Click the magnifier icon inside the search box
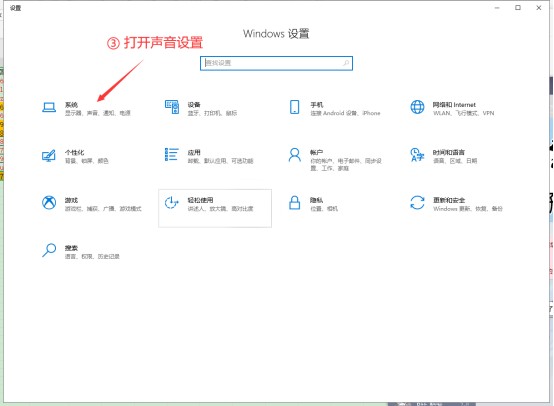The image size is (554, 406). 346,63
